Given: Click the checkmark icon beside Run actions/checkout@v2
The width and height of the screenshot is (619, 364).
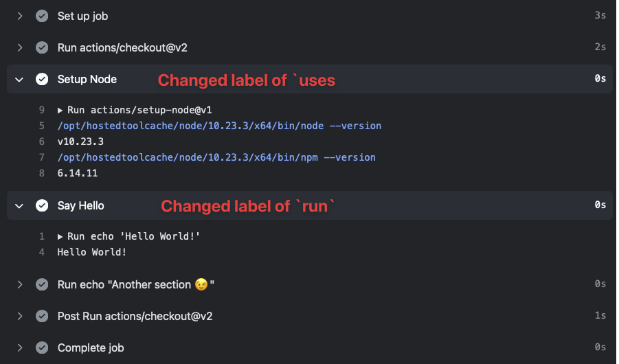Looking at the screenshot, I should [42, 47].
